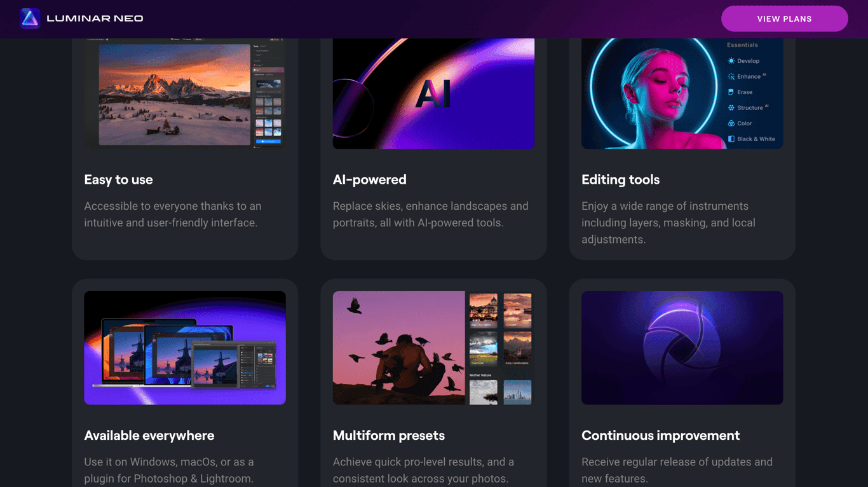
Task: Click the city skyline preset thumbnail
Action: 517,392
